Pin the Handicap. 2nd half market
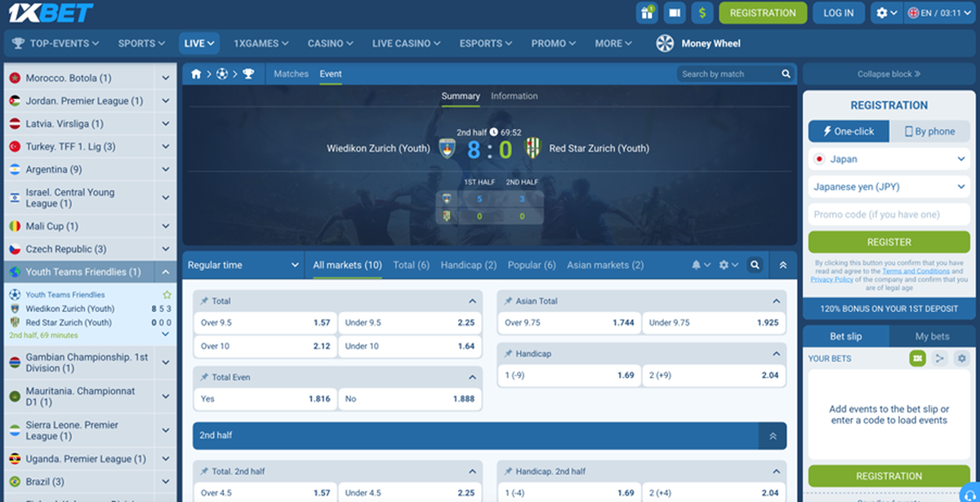The height and width of the screenshot is (502, 980). click(508, 472)
